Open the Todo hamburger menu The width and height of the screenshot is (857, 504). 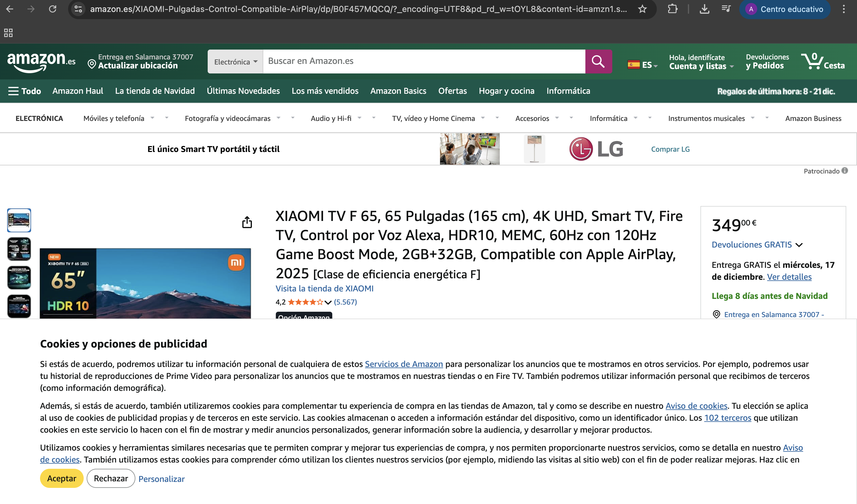click(24, 91)
